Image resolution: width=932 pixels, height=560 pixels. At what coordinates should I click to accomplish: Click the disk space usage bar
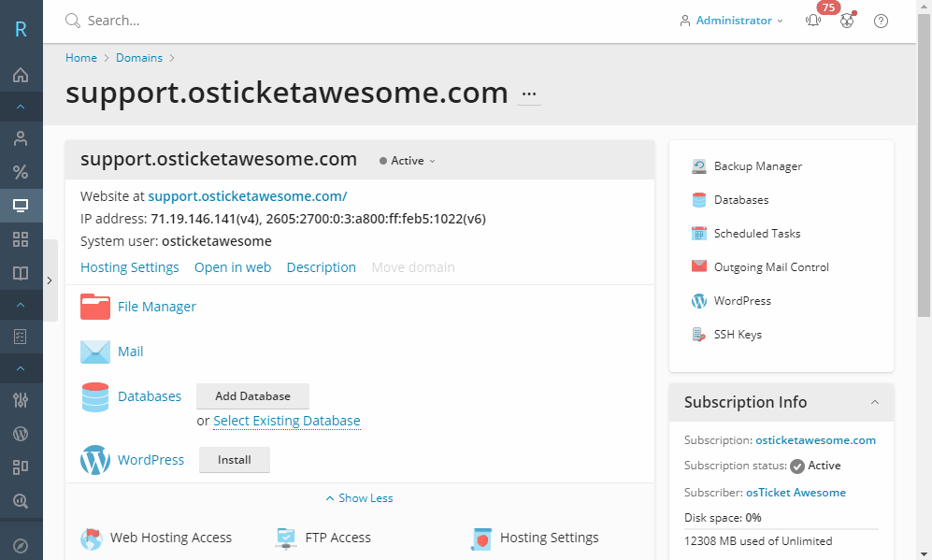click(x=781, y=528)
